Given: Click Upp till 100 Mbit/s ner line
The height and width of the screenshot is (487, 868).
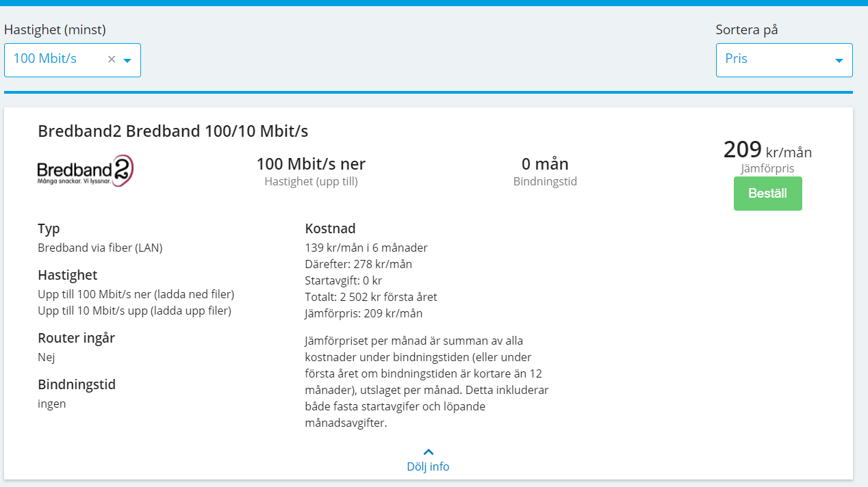Looking at the screenshot, I should [x=136, y=294].
